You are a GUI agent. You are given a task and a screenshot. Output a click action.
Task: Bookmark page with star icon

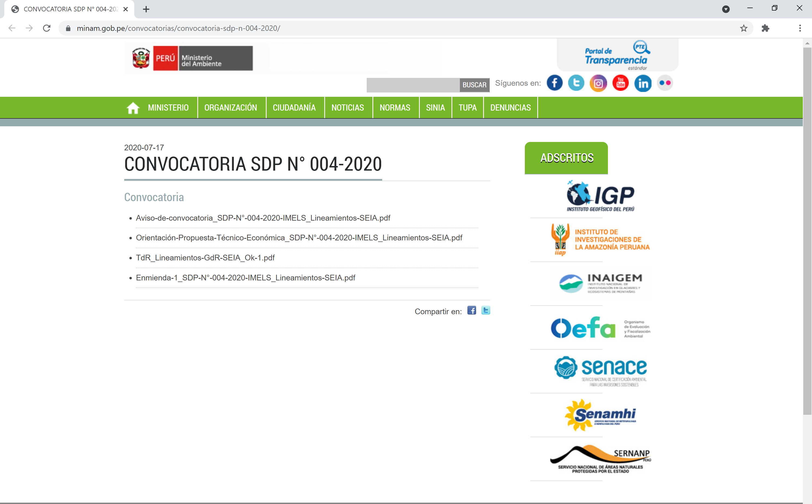point(744,28)
